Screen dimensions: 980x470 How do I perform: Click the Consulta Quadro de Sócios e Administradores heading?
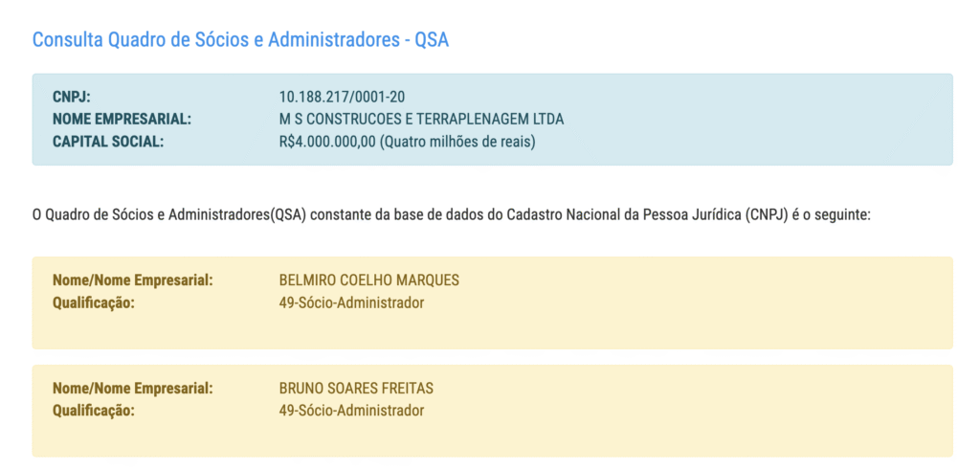pos(240,40)
